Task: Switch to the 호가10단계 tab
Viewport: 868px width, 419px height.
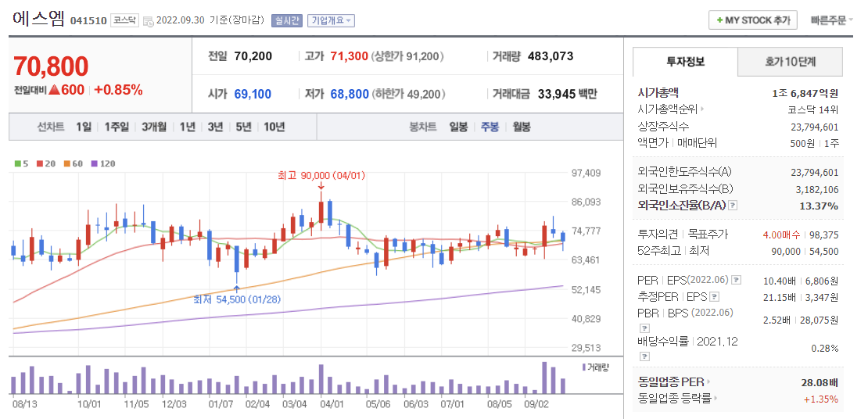Action: click(790, 62)
